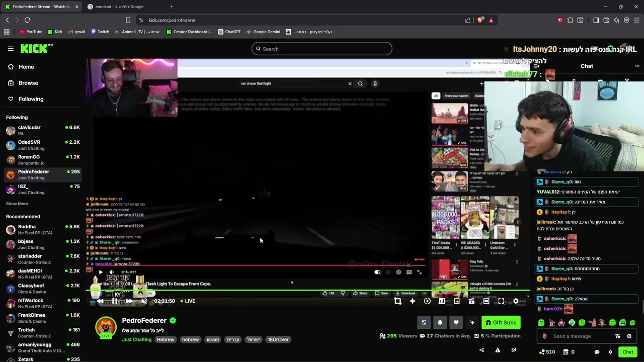Open the channel about panel icon

pos(424,323)
